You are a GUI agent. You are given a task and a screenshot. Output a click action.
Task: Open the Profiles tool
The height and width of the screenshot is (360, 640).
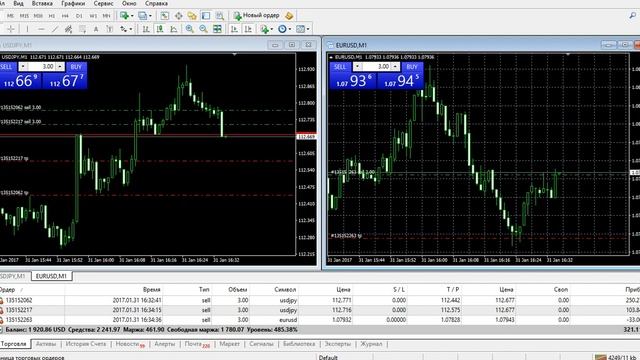[x=142, y=16]
